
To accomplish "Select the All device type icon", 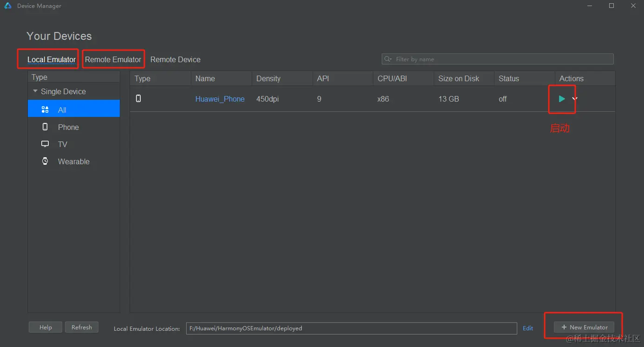I will coord(45,110).
